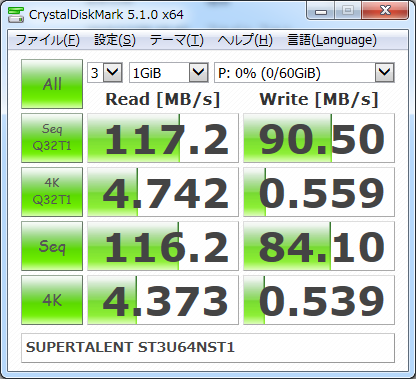Open the ヘルプ(H) menu
Viewport: 416px width, 379px height.
[245, 40]
